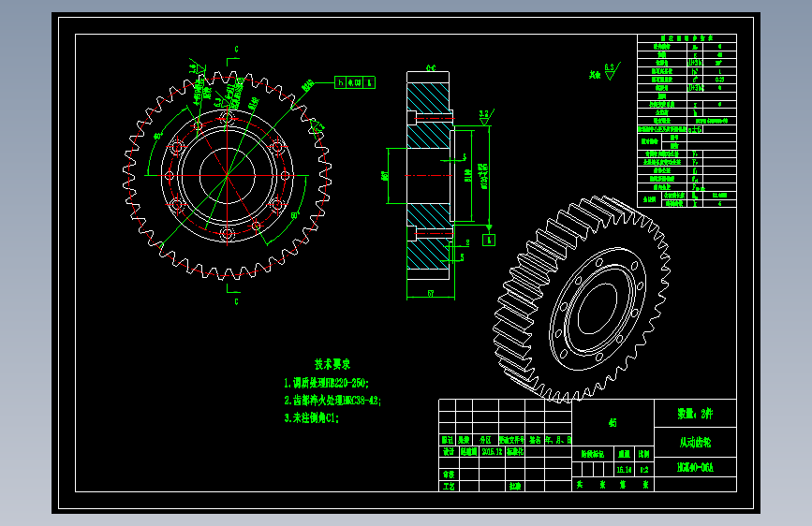The image size is (812, 526).
Task: Click the gear parameter table header
Action: [687, 38]
